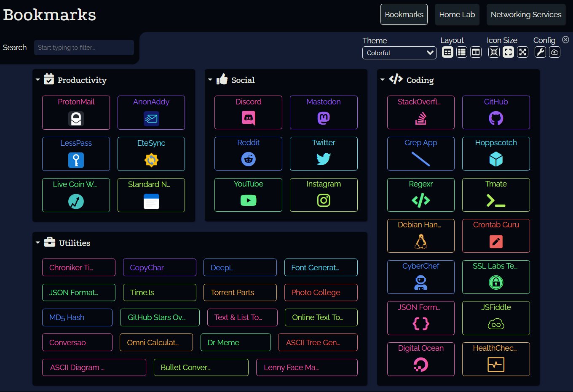Select the large icon size option
573x392 pixels.
click(522, 52)
